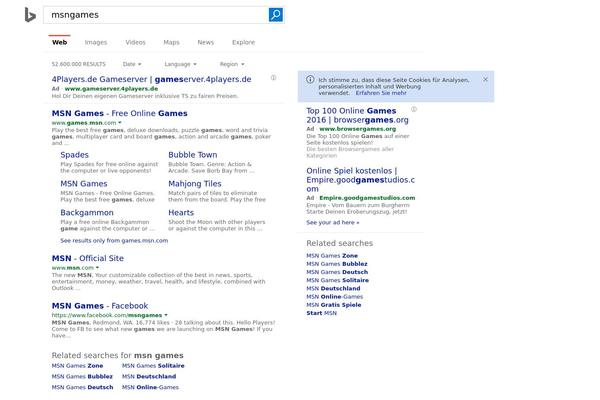Screen dimensions: 600x400
Task: Expand arrow next to www.msn.com
Action: [97, 267]
